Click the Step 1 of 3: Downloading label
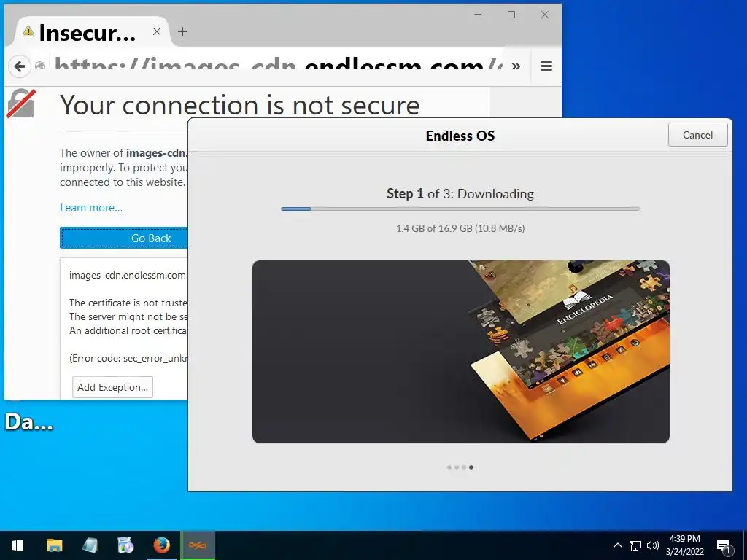This screenshot has width=747, height=560. (x=460, y=194)
